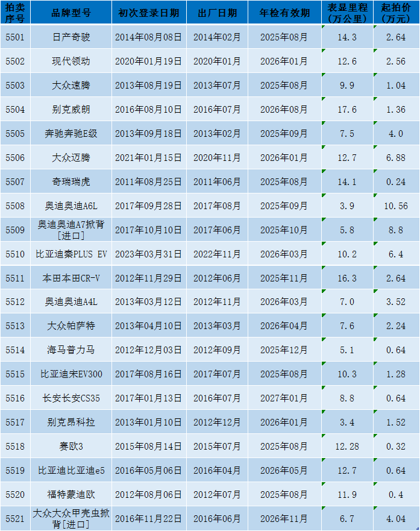Select the 表显里程(万公里) header cell

point(347,13)
